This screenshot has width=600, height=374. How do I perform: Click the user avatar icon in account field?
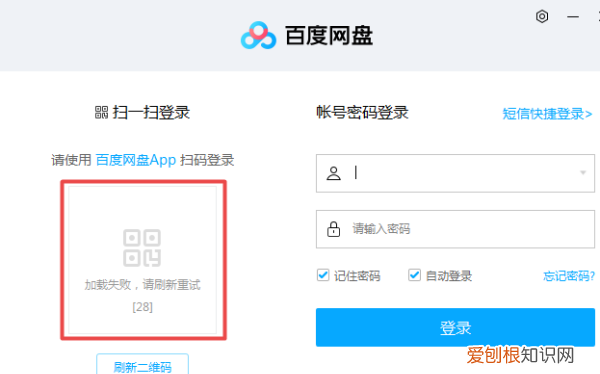(333, 173)
